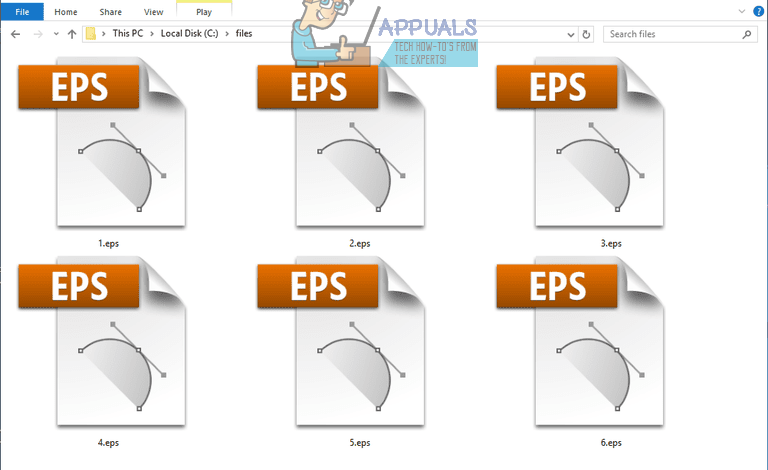768x470 pixels.
Task: Expand the chevron before This PC
Action: point(104,33)
